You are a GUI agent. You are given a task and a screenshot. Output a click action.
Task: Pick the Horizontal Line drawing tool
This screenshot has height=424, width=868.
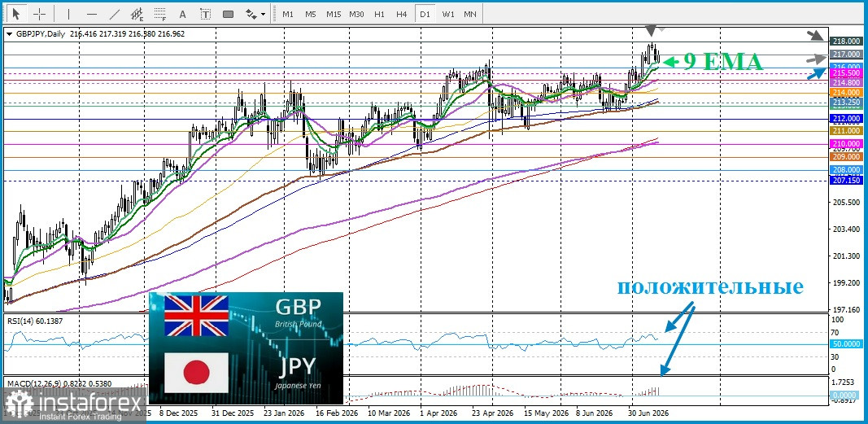[x=92, y=14]
